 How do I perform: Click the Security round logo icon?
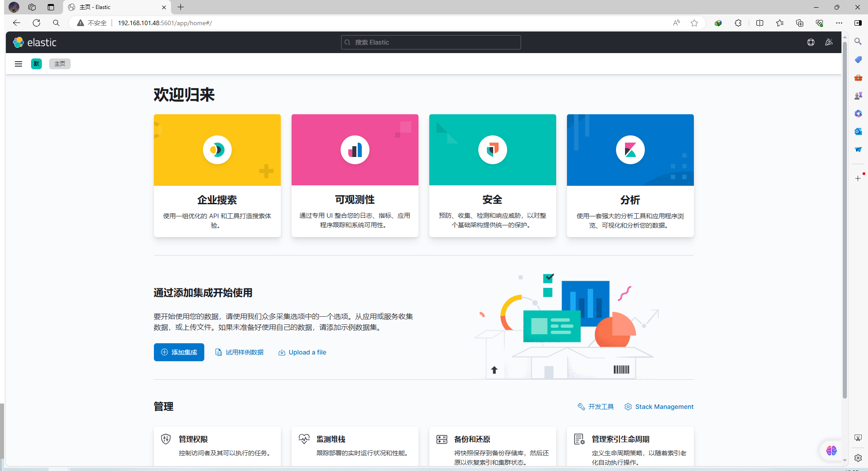point(493,150)
